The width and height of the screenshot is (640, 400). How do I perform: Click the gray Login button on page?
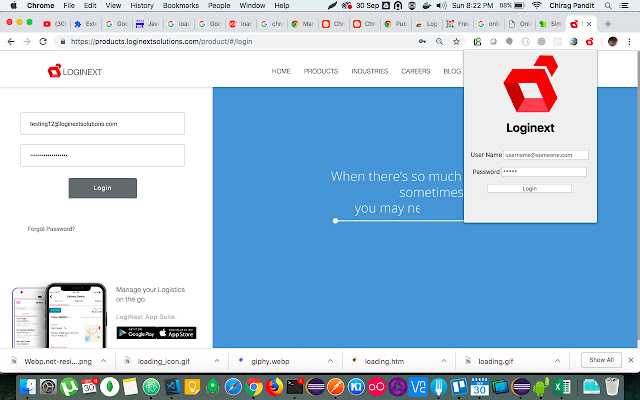102,188
